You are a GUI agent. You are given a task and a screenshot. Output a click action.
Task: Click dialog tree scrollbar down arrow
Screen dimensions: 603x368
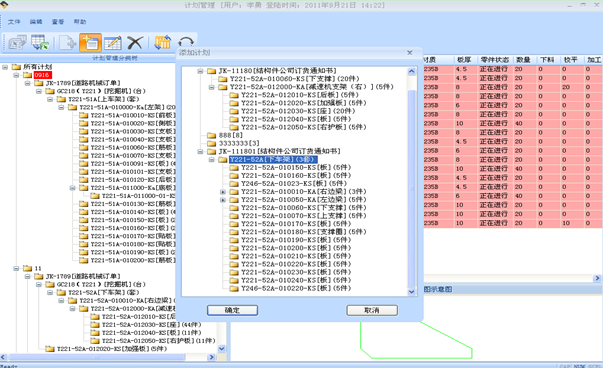click(x=411, y=292)
